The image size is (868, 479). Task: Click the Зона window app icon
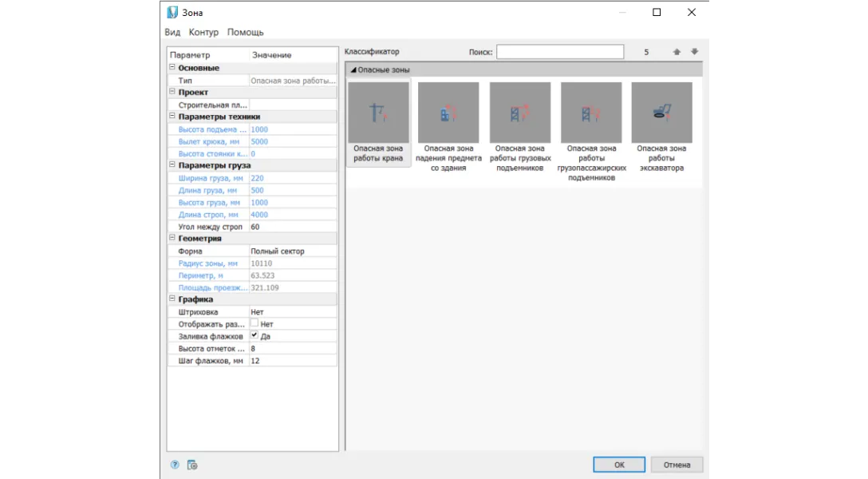(172, 12)
